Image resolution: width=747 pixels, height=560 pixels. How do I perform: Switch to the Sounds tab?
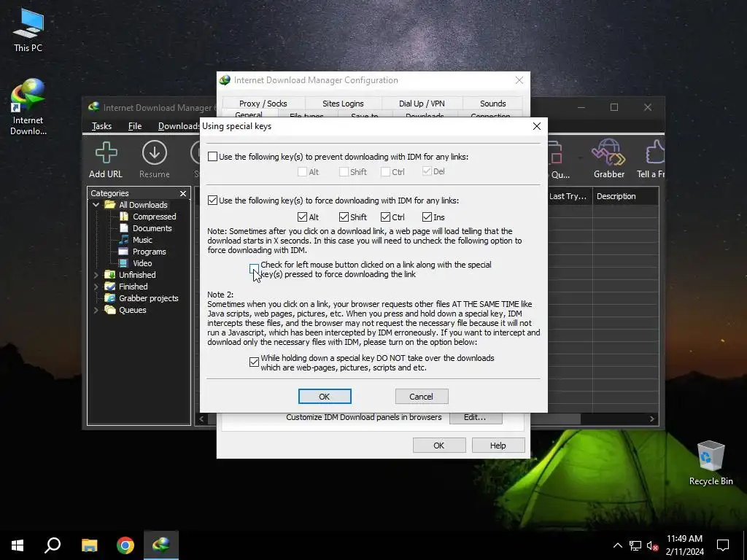coord(492,104)
